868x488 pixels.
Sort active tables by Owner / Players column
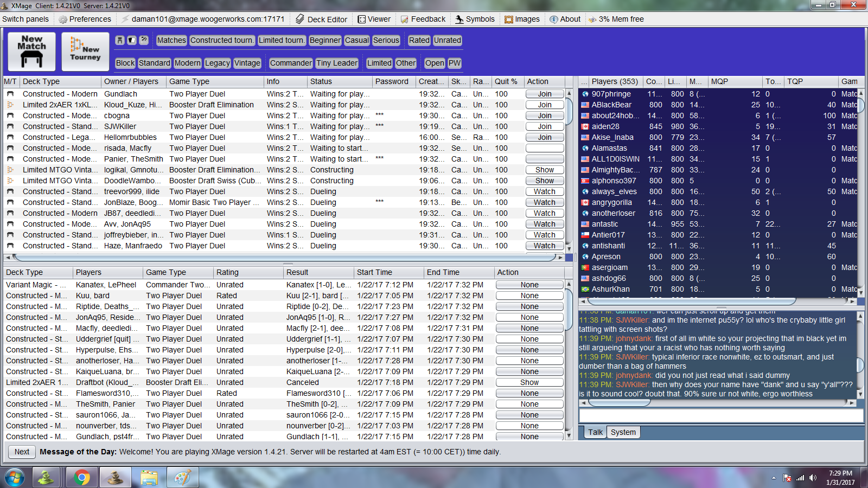[133, 81]
